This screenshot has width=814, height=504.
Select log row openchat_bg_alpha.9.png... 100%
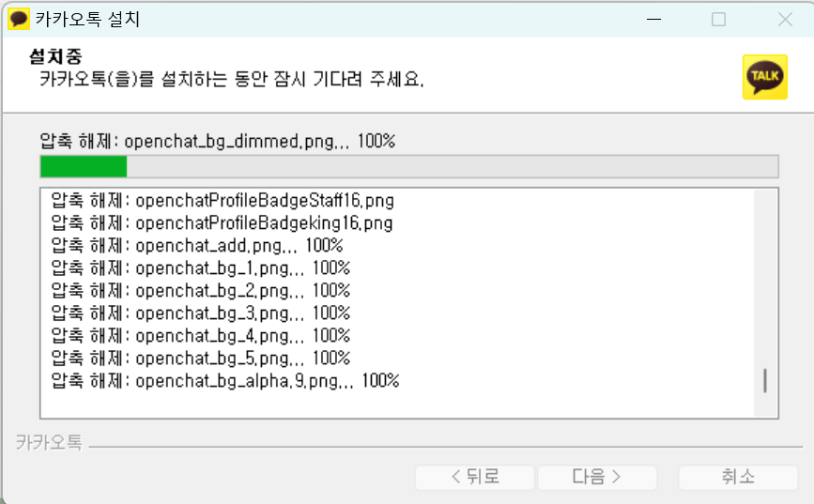pyautogui.click(x=224, y=381)
